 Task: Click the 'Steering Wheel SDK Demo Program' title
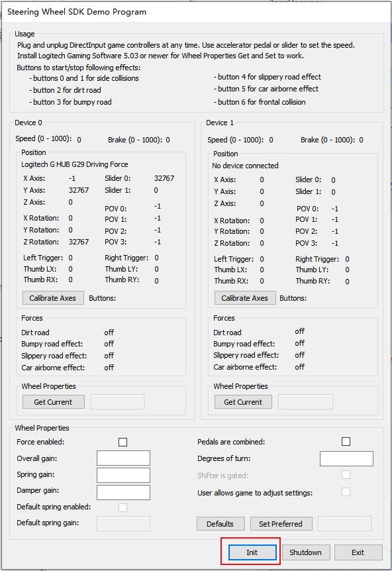[77, 12]
